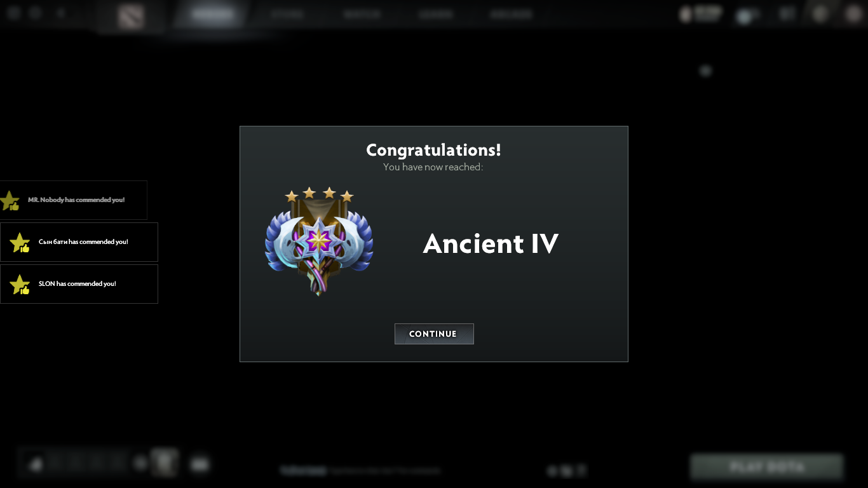The width and height of the screenshot is (868, 488).
Task: Open the SLON commendation notification
Action: [79, 284]
